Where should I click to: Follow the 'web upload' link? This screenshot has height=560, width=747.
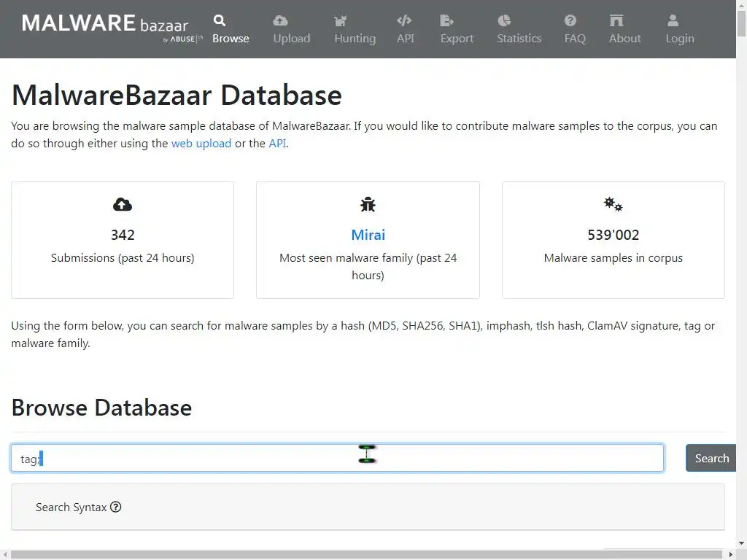[x=201, y=144]
